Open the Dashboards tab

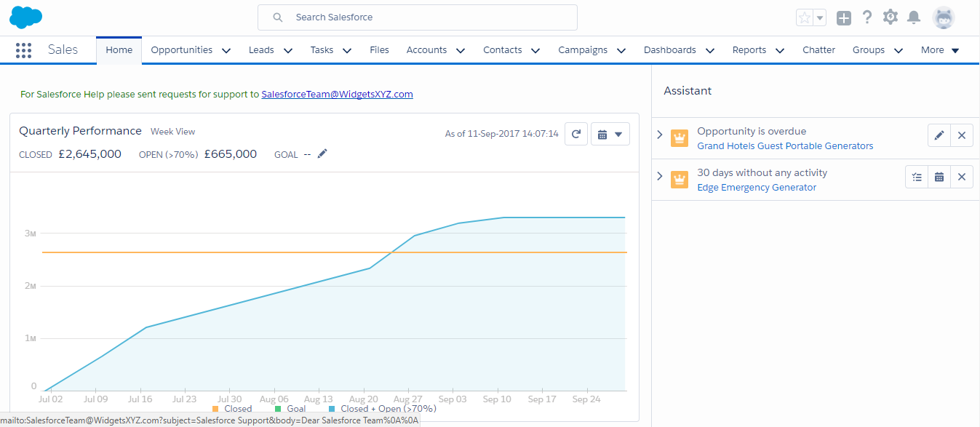pos(670,50)
